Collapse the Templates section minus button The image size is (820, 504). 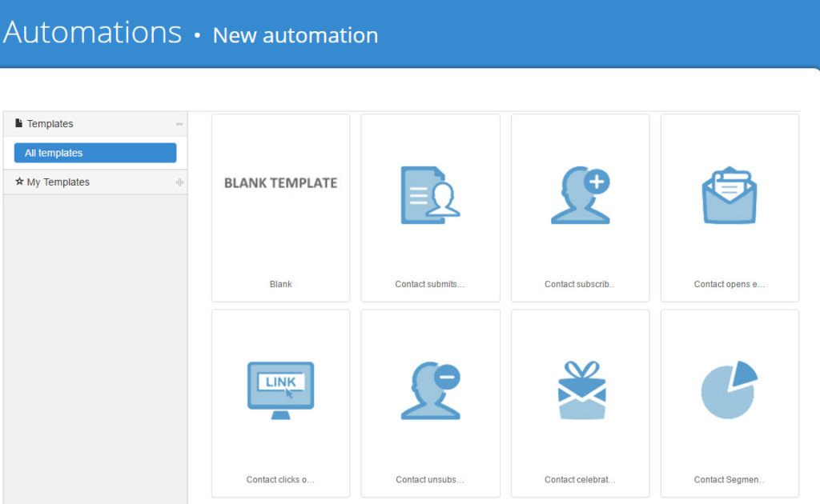coord(179,124)
